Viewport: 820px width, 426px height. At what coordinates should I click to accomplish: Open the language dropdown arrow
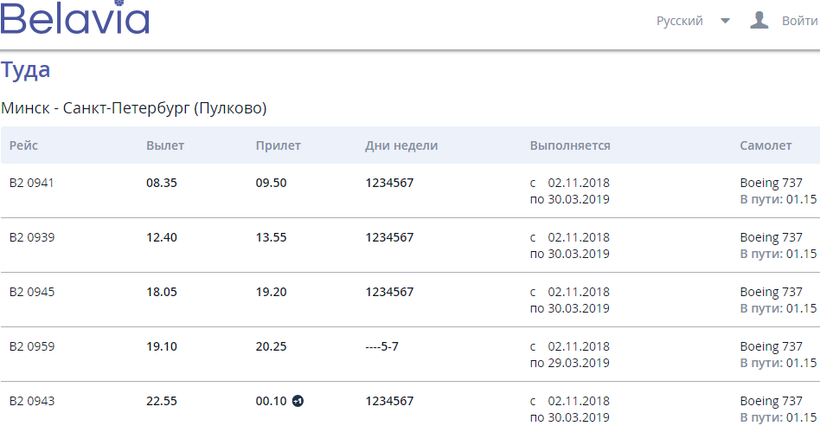point(725,21)
